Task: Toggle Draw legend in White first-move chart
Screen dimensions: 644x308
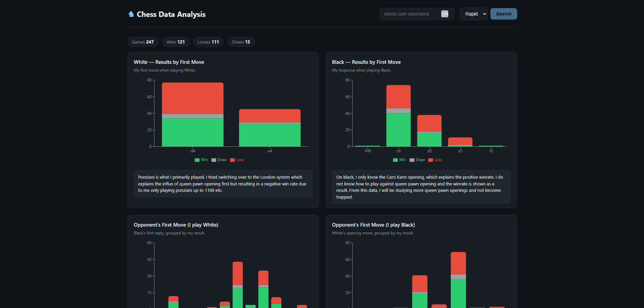Action: click(219, 160)
